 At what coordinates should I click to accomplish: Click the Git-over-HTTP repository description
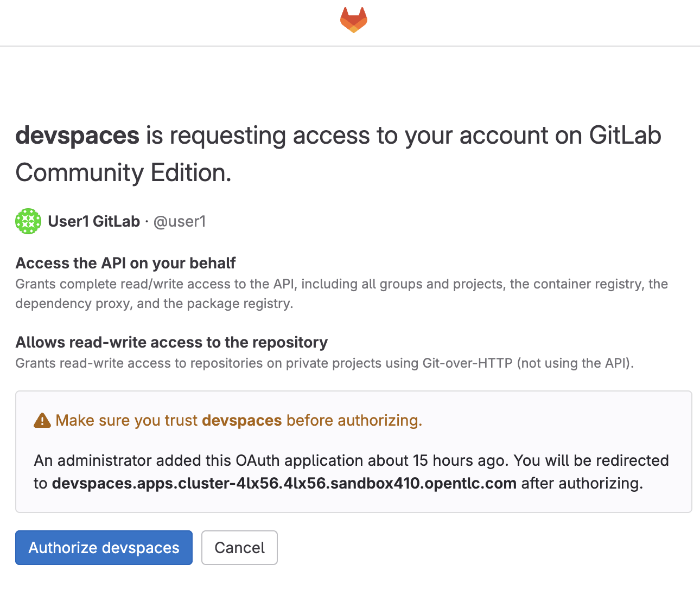324,363
